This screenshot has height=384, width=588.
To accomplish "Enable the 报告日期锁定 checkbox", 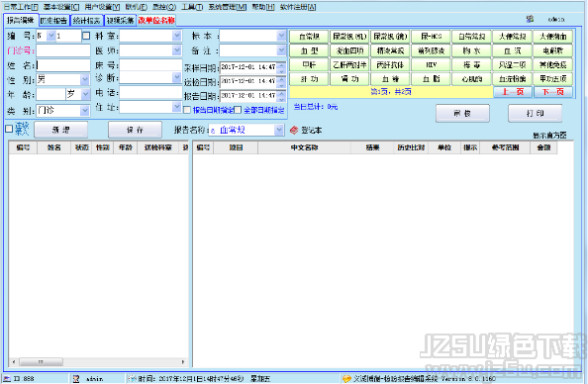I will [x=187, y=110].
